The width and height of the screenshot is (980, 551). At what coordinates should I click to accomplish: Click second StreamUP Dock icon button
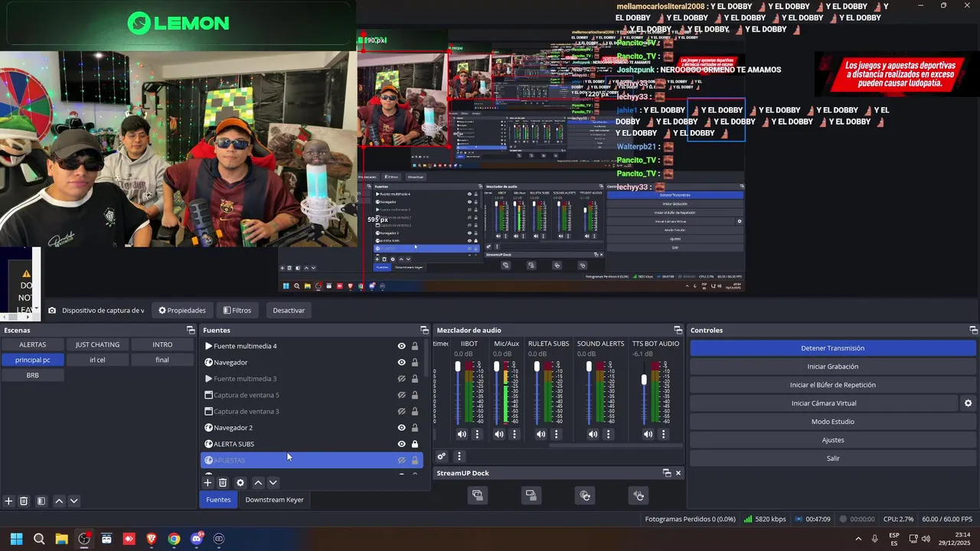531,495
